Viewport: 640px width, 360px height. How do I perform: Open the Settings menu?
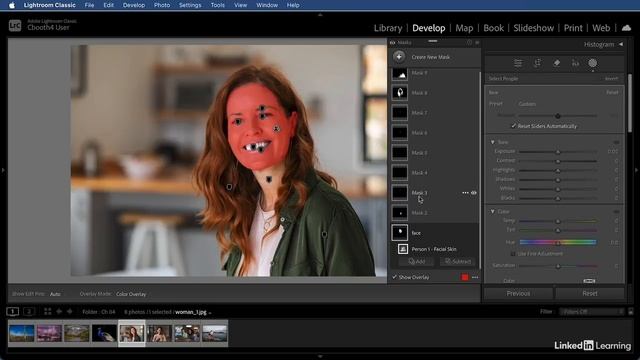click(190, 5)
